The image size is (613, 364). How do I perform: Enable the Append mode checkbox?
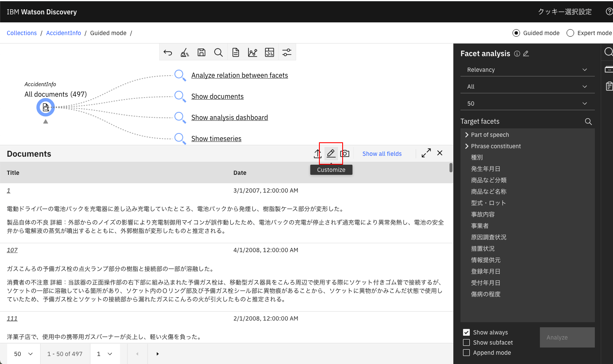[x=466, y=353]
